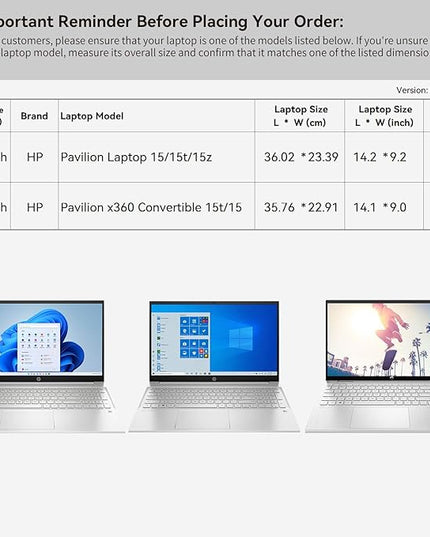Select the Laptop Size inch header
This screenshot has width=430, height=537.
pyautogui.click(x=384, y=116)
